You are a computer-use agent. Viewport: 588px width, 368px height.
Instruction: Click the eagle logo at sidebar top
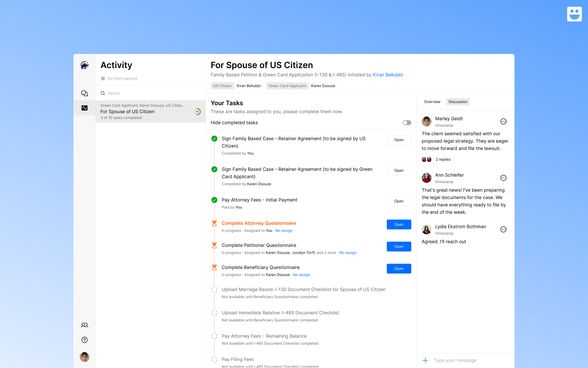coord(85,65)
